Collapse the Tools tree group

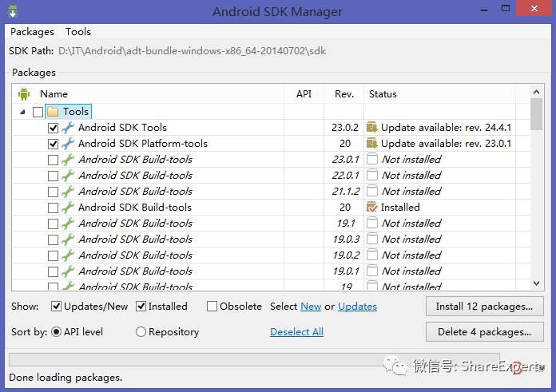coord(22,112)
